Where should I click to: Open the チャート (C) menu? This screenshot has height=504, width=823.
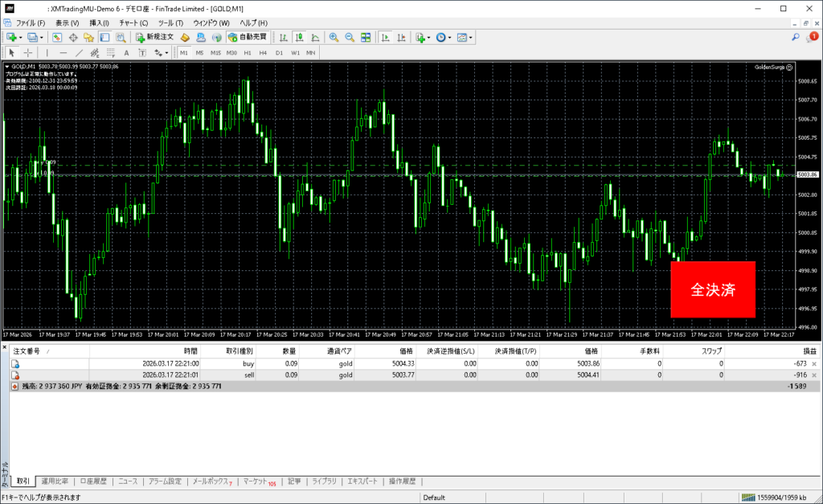[x=133, y=23]
